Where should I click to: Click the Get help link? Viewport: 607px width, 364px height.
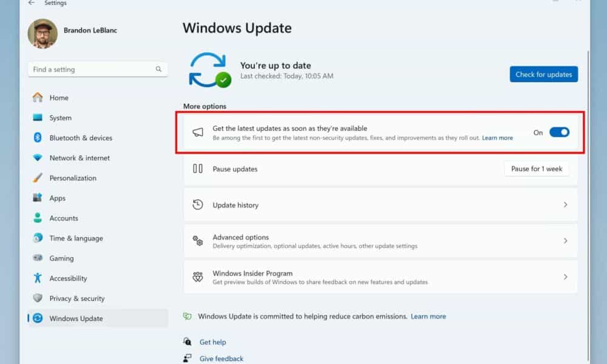(x=212, y=342)
